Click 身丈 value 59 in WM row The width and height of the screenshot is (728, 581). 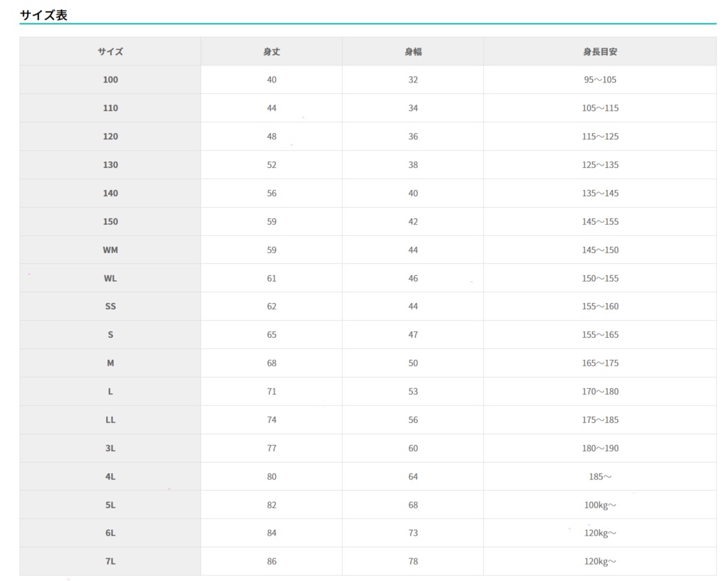[272, 250]
